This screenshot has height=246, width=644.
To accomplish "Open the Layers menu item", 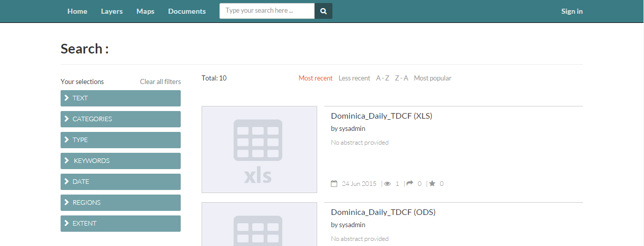I will click(111, 11).
